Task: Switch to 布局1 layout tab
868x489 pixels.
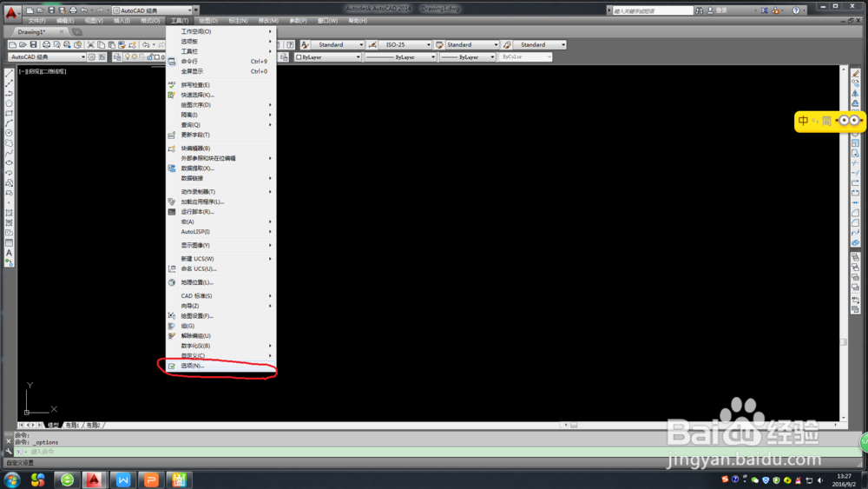Action: (73, 426)
